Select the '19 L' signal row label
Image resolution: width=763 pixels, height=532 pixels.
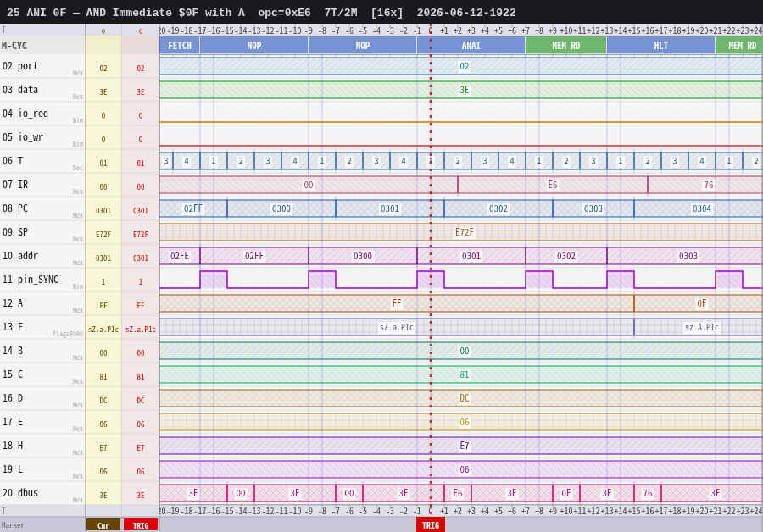(13, 469)
